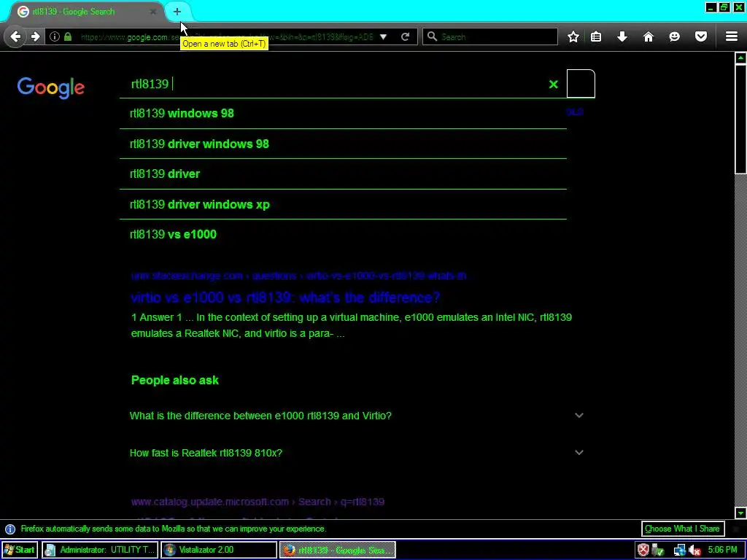This screenshot has width=747, height=560.
Task: Click the smiley face toolbar icon
Action: (675, 36)
